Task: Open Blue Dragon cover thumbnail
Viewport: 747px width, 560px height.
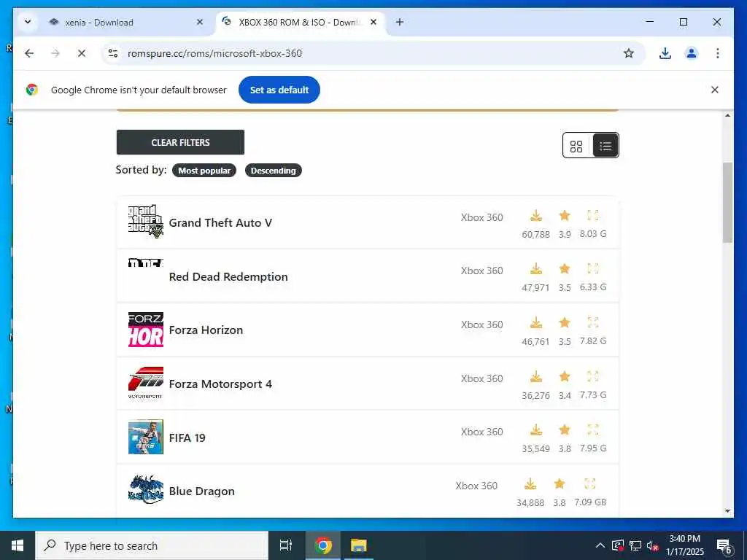Action: 146,490
